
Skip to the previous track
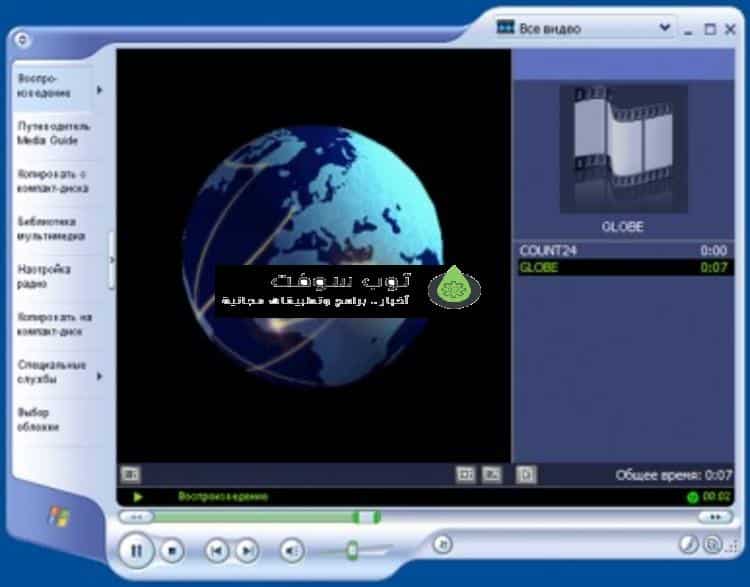pyautogui.click(x=216, y=551)
